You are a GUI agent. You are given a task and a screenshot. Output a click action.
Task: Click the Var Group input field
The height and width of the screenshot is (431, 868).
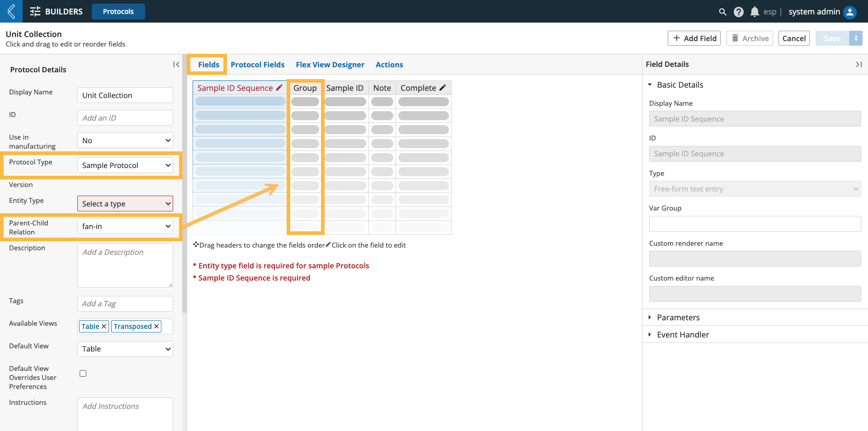(x=755, y=224)
